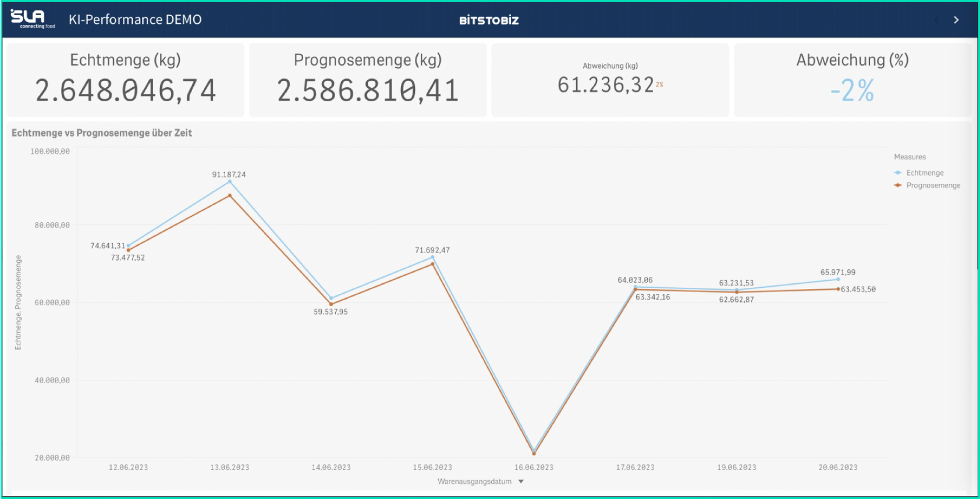Click the BITSTOBIZ logo in header
980x499 pixels.
point(488,20)
